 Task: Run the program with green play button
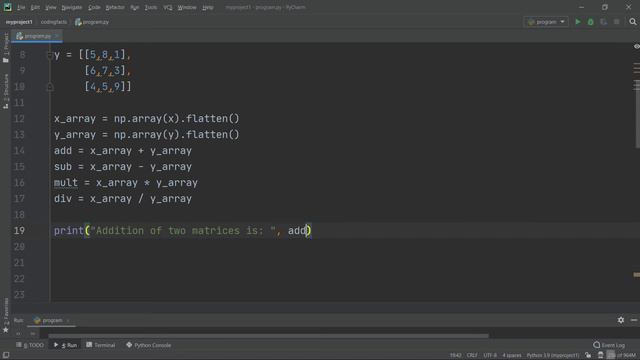578,22
